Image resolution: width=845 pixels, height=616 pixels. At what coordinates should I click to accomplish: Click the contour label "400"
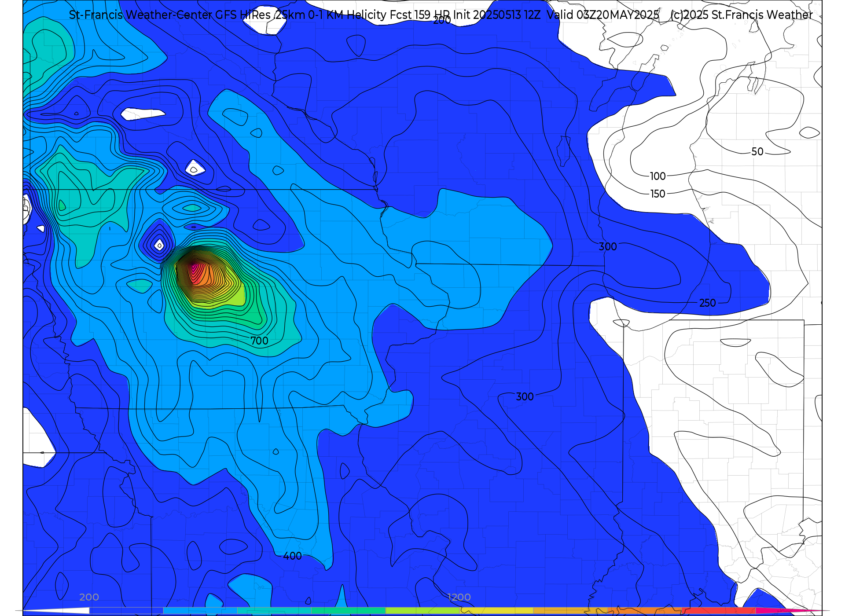tap(292, 556)
